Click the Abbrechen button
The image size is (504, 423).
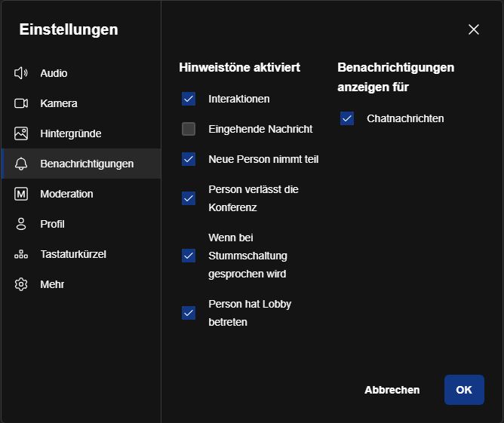click(x=392, y=390)
